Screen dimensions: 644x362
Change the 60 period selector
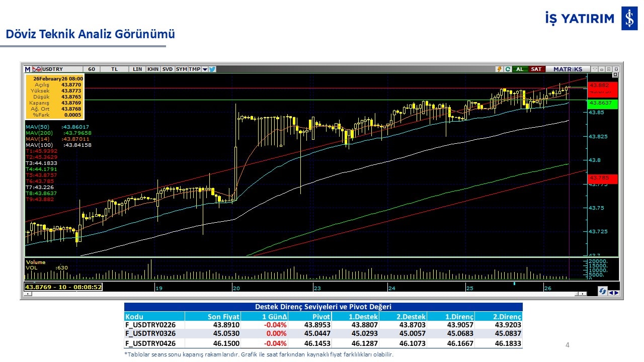click(x=91, y=69)
